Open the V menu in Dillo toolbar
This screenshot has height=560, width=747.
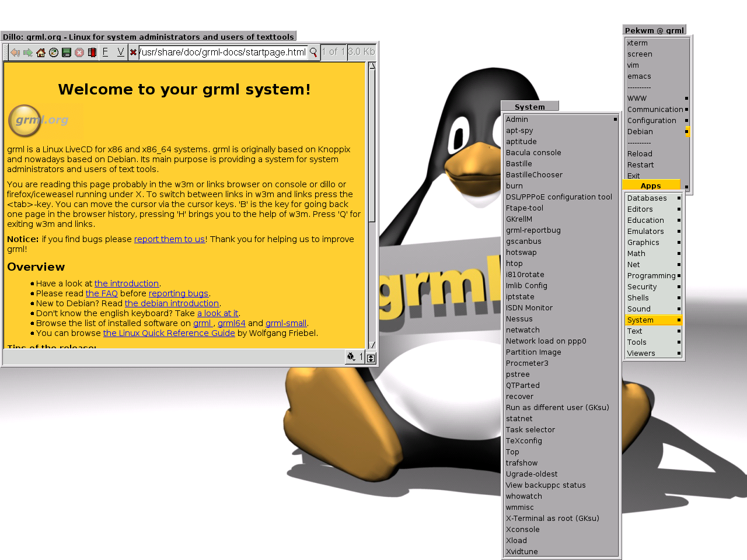click(x=121, y=52)
